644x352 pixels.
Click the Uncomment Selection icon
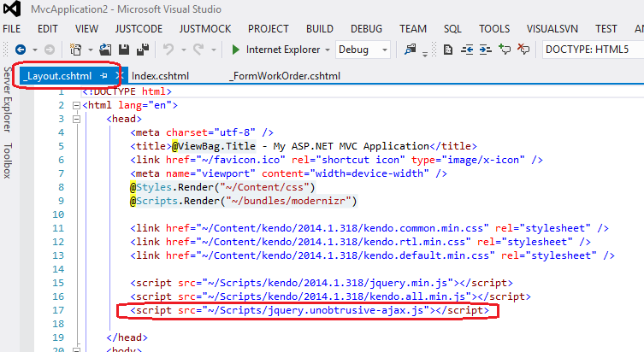pyautogui.click(x=523, y=50)
